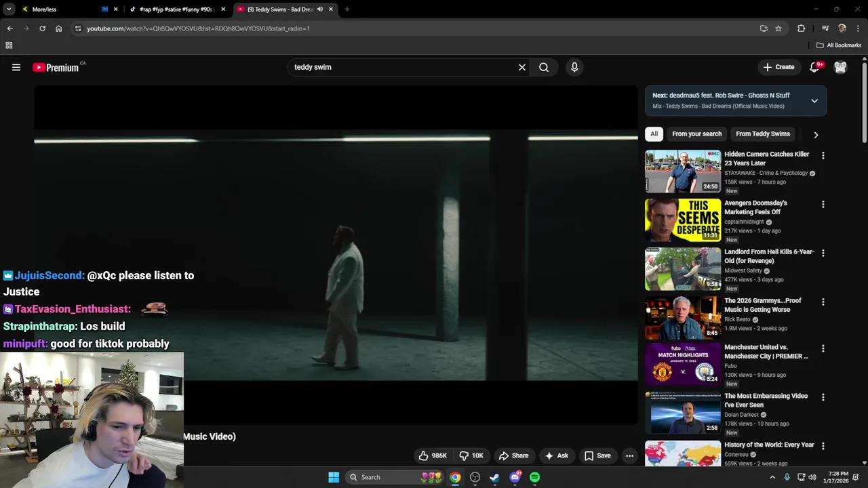
Task: Open YouTube notifications bell
Action: pyautogui.click(x=815, y=67)
